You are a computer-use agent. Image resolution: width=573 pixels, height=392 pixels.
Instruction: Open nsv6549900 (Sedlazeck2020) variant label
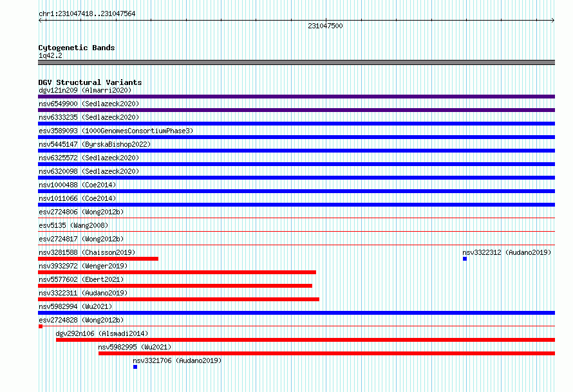tap(89, 104)
